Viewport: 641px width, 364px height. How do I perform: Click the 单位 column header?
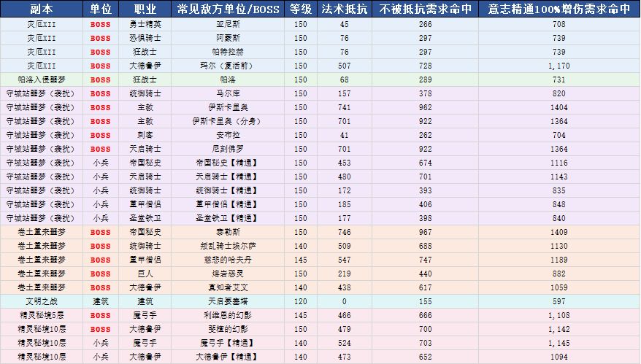101,9
